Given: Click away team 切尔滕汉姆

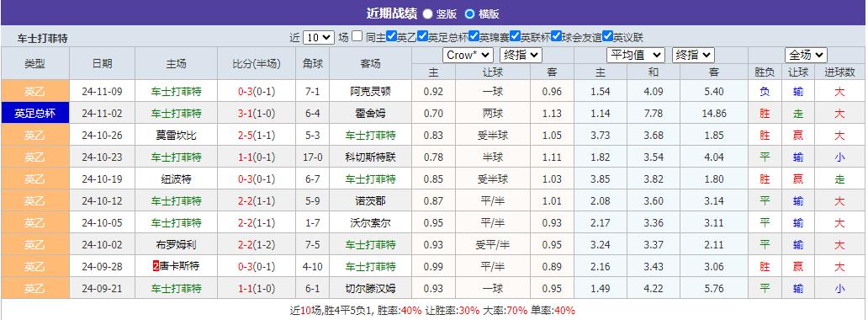Looking at the screenshot, I should click(370, 288).
